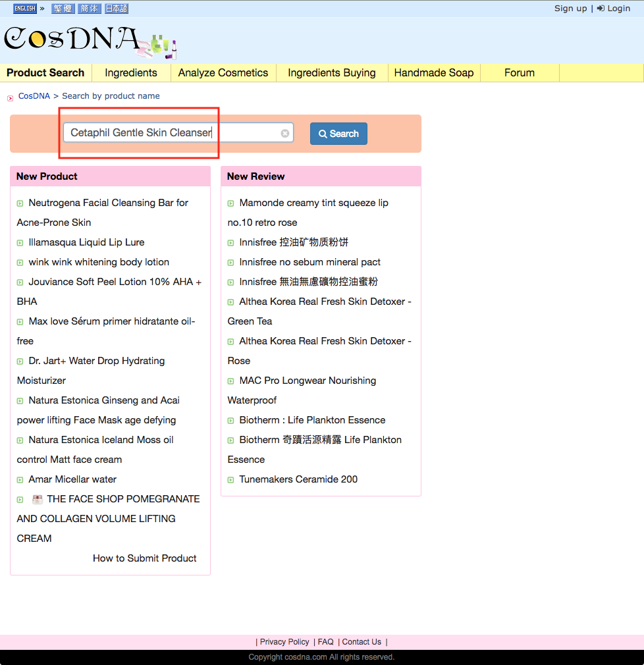Click the CosDNA logo

[x=90, y=41]
